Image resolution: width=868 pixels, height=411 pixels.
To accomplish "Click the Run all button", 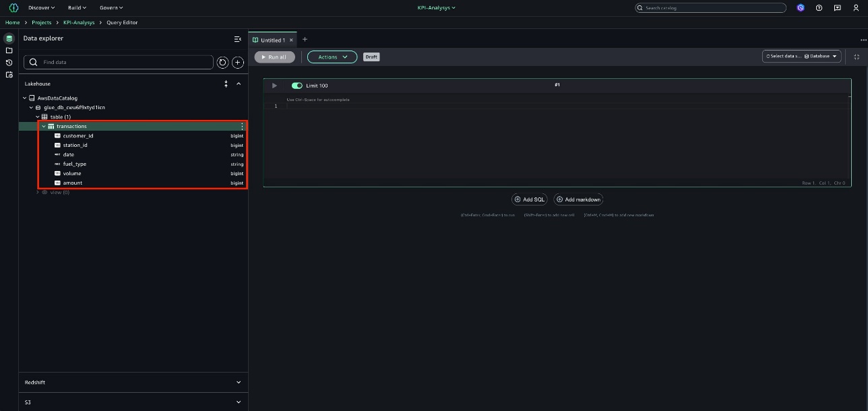I will (x=274, y=57).
